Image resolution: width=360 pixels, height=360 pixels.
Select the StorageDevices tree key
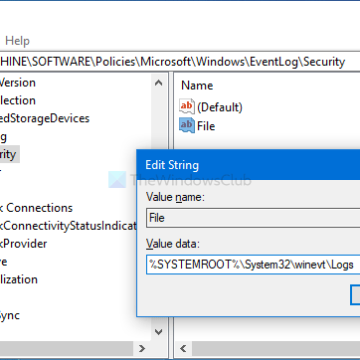(45, 118)
